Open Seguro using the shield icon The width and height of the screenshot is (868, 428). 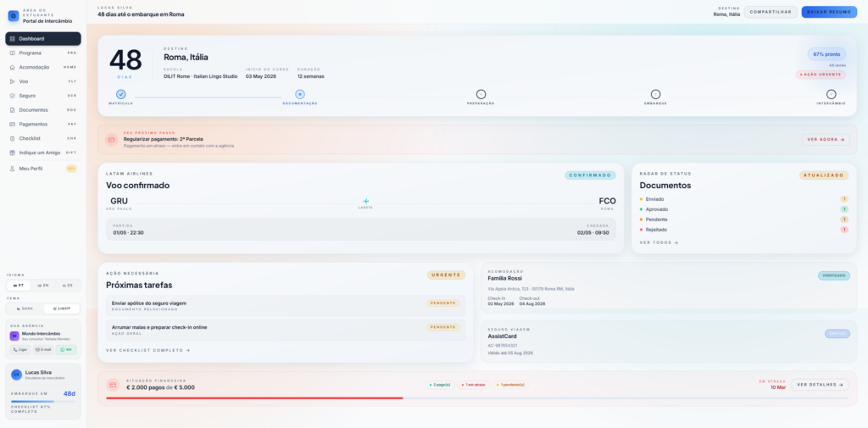tap(12, 96)
